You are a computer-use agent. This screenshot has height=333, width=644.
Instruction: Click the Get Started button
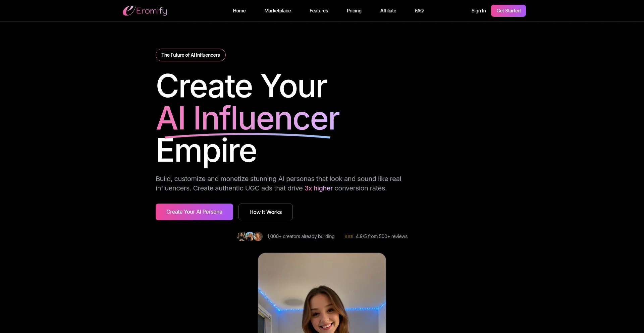pos(508,11)
